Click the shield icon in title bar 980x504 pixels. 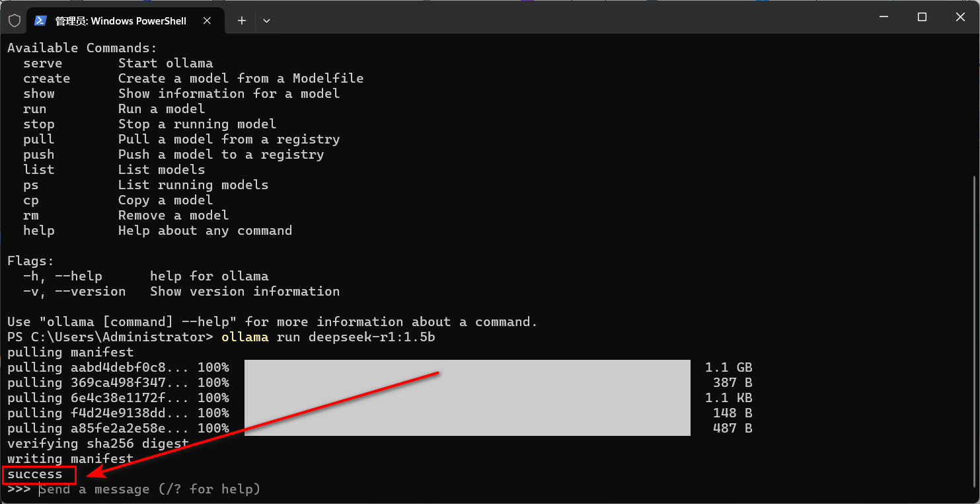[x=15, y=21]
